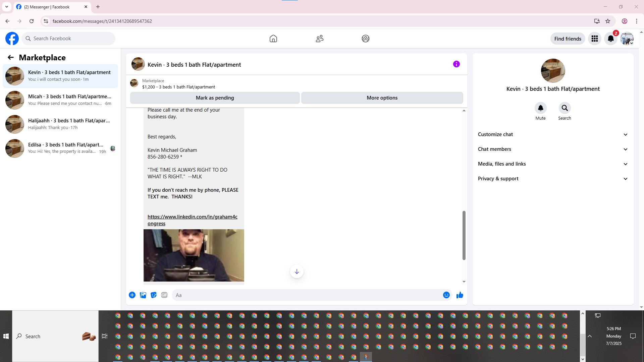644x362 pixels.
Task: Click the purple conversation info icon
Action: [x=456, y=64]
